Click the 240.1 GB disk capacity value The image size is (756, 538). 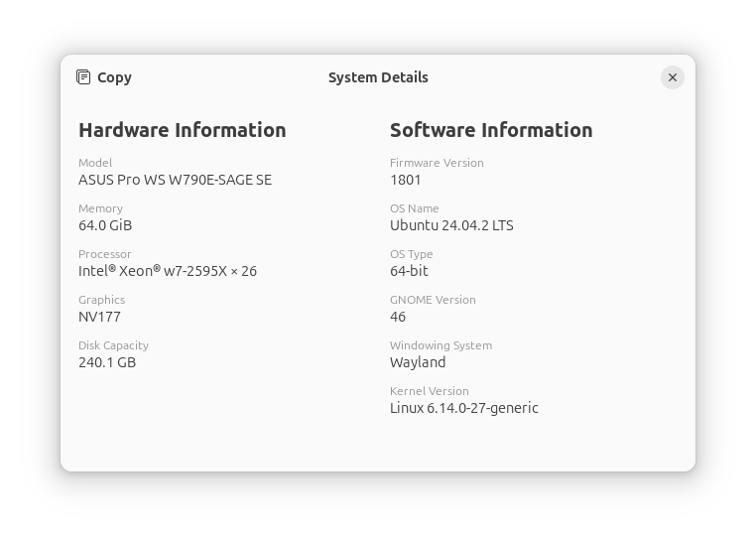pos(107,362)
